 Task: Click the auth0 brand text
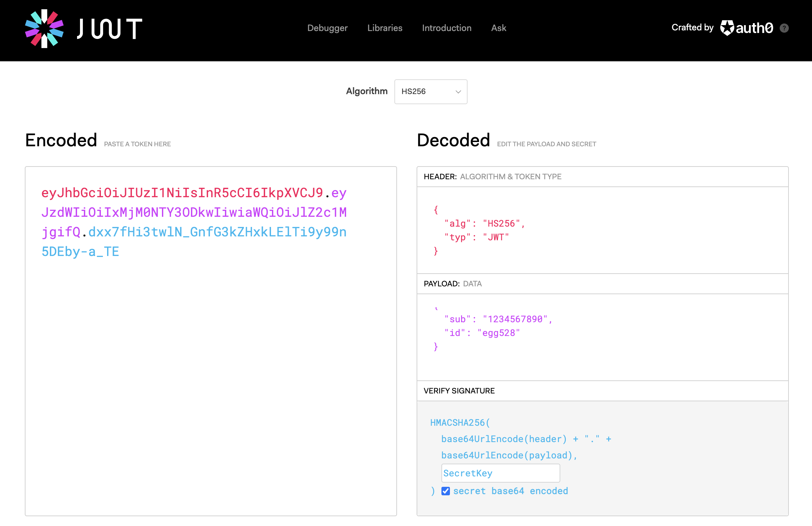(754, 28)
